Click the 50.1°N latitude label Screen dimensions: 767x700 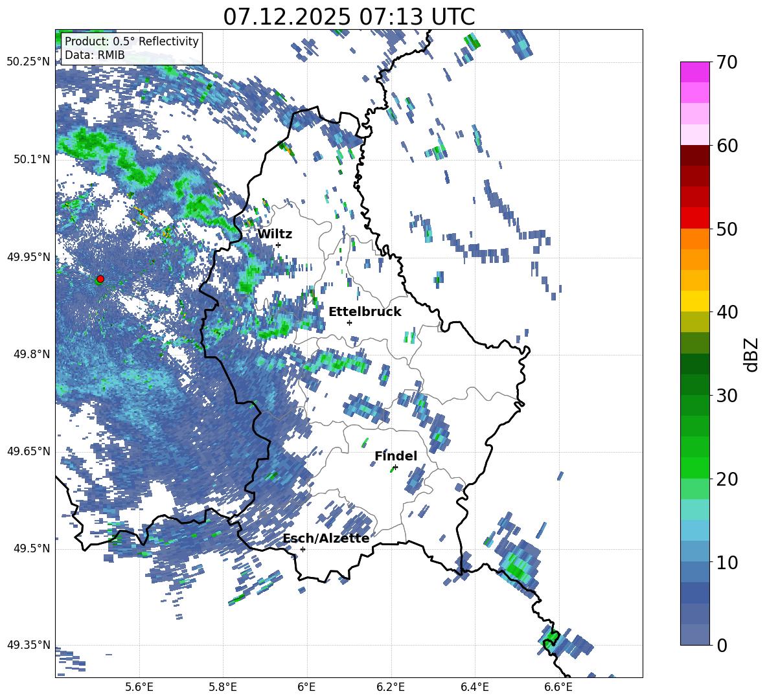[x=31, y=159]
